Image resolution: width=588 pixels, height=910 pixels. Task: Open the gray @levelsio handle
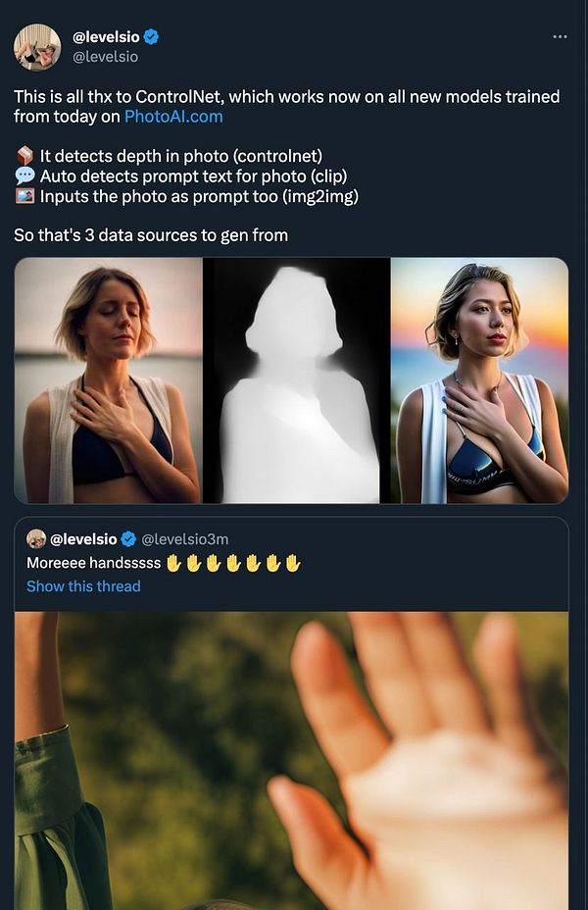coord(105,57)
